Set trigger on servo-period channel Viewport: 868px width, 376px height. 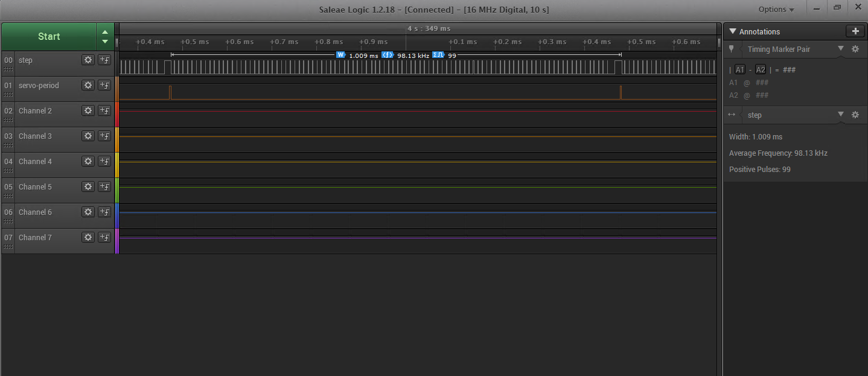click(x=104, y=85)
